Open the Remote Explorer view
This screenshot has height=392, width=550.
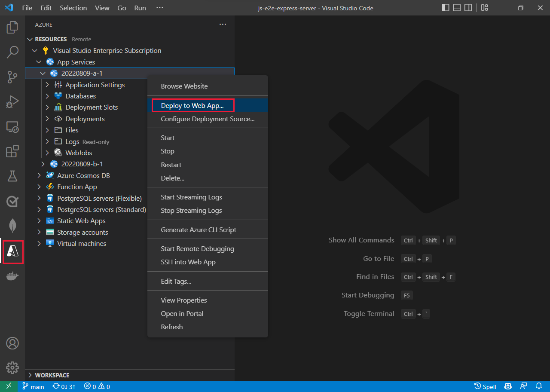click(x=12, y=127)
